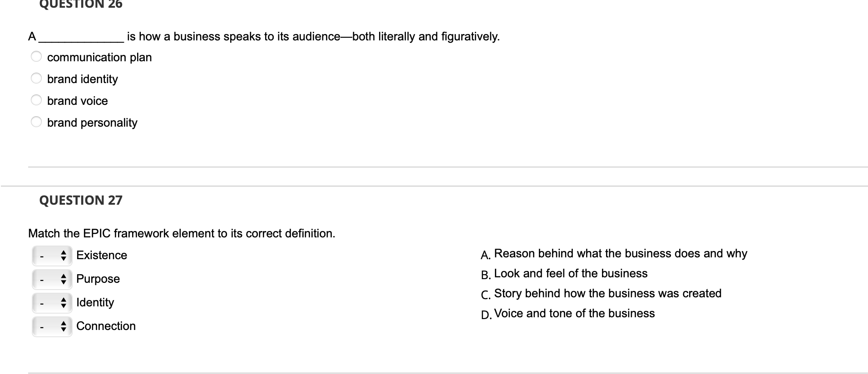The image size is (868, 374).
Task: Click the QUESTION 27 heading
Action: (x=80, y=200)
